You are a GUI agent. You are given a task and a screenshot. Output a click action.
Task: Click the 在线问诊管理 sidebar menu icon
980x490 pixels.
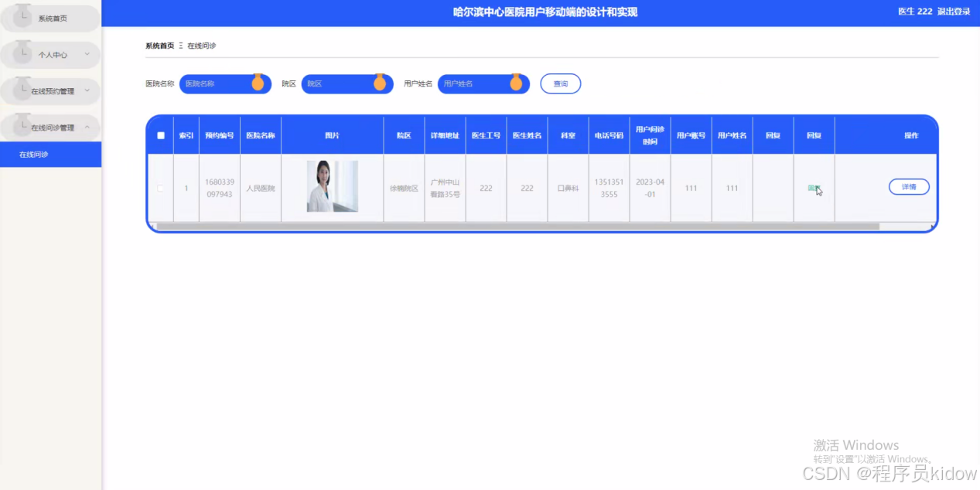pyautogui.click(x=22, y=127)
